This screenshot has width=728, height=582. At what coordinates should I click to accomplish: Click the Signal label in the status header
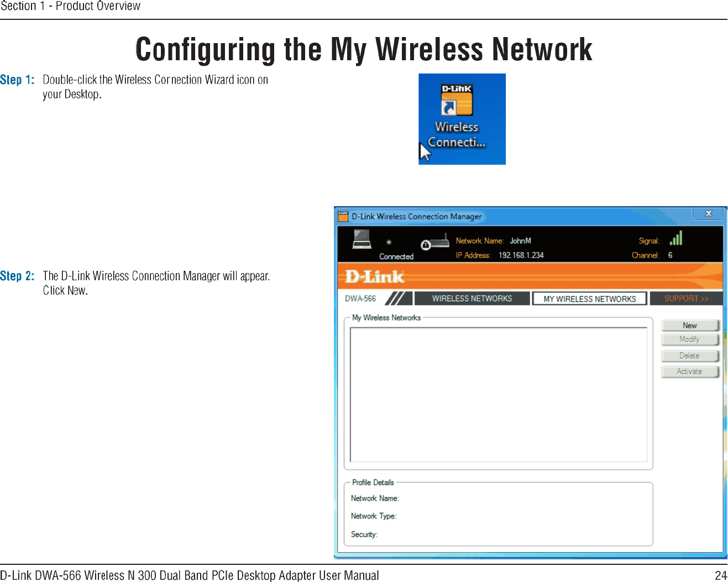click(649, 241)
